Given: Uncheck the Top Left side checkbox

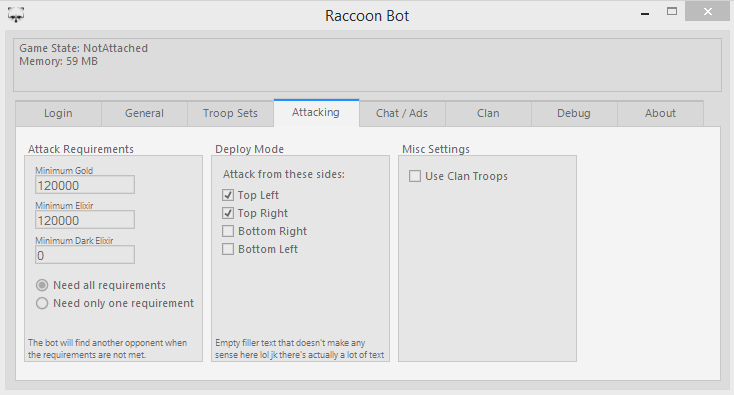Looking at the screenshot, I should coord(228,195).
